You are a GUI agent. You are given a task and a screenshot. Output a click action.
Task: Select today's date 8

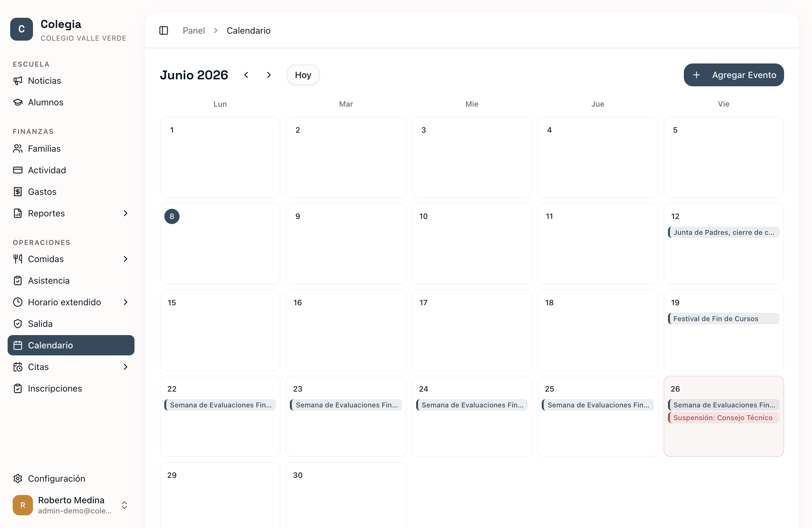pyautogui.click(x=172, y=216)
